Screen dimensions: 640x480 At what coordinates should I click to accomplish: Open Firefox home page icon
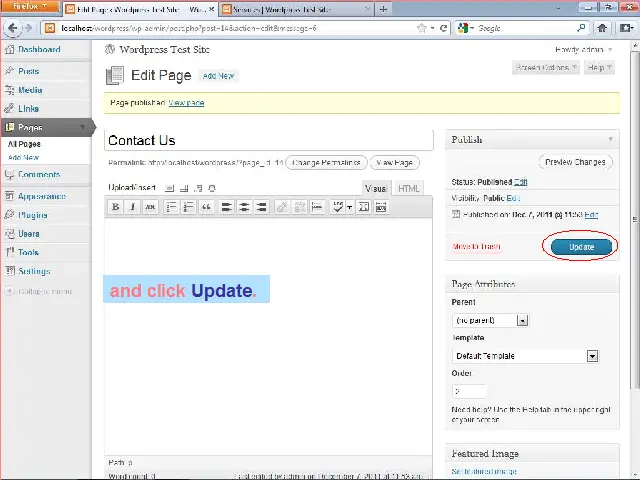(x=602, y=28)
